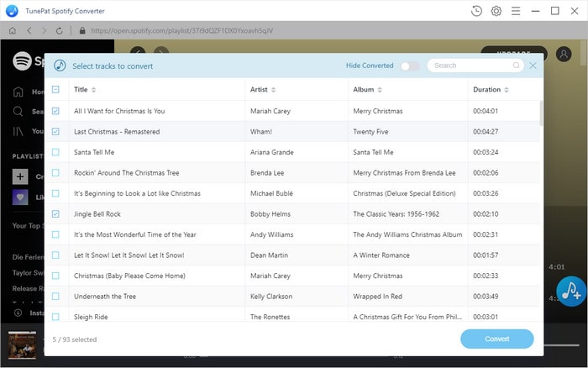Click the now-playing album art thumbnail
The height and width of the screenshot is (368, 588).
point(23,345)
